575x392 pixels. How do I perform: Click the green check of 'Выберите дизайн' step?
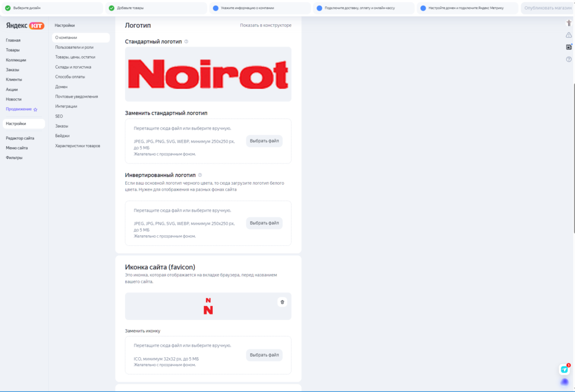(x=8, y=8)
